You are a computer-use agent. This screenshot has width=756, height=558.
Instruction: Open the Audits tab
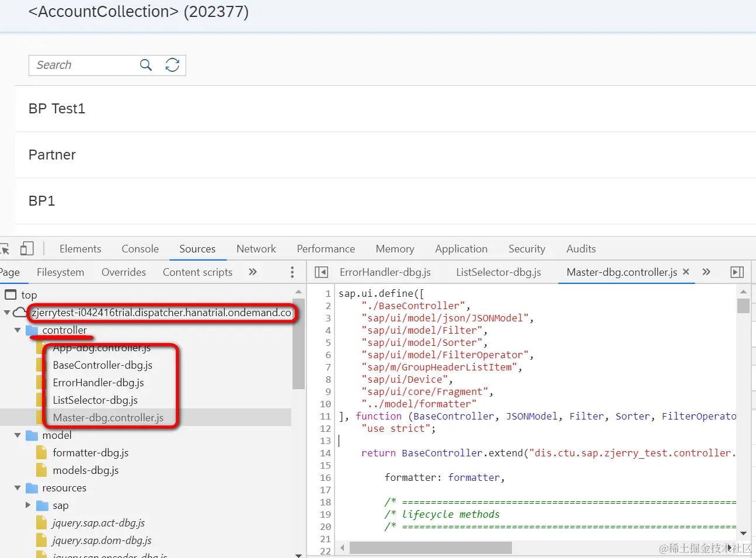pyautogui.click(x=581, y=249)
